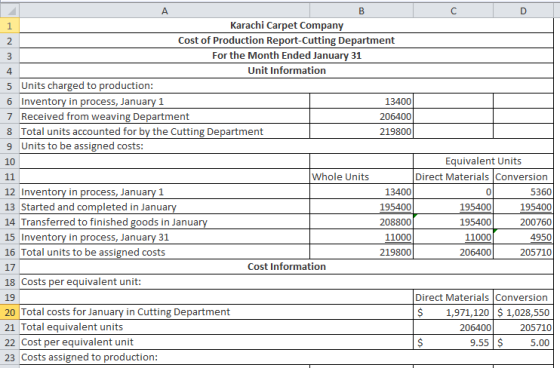Click 'Units charged to production:' cell
560x368 pixels.
(286, 86)
